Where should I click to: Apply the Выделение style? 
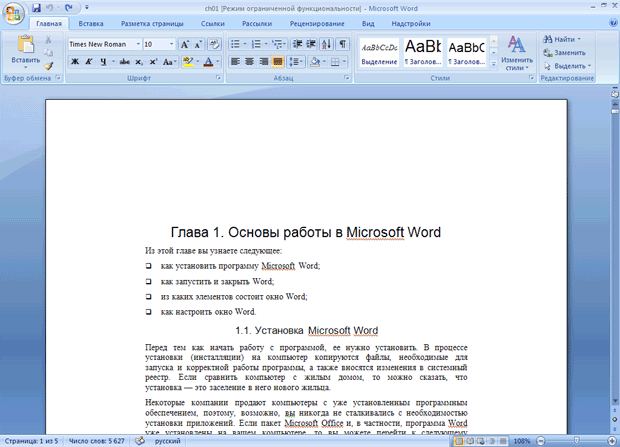tap(379, 53)
